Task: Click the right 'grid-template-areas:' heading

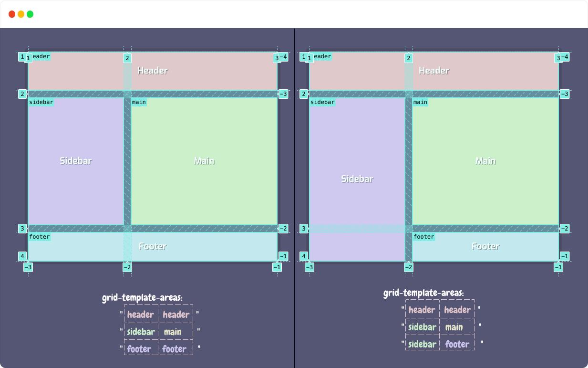Action: tap(423, 293)
